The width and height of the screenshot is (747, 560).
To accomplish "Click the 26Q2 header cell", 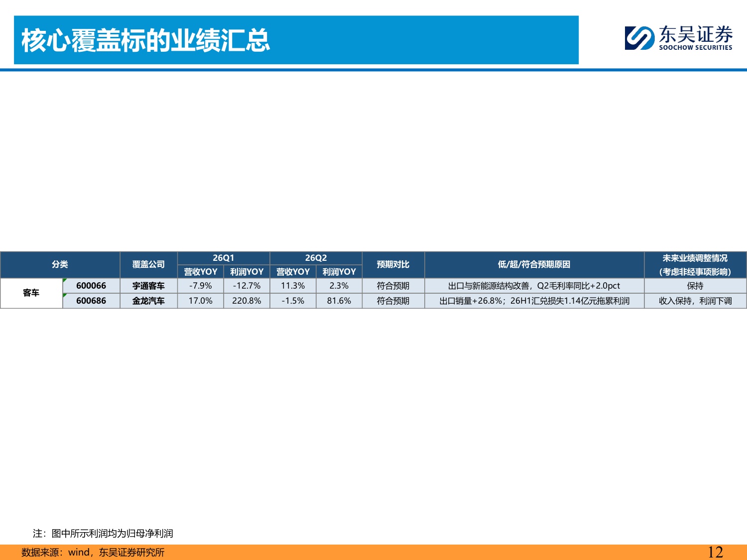I will pos(316,258).
